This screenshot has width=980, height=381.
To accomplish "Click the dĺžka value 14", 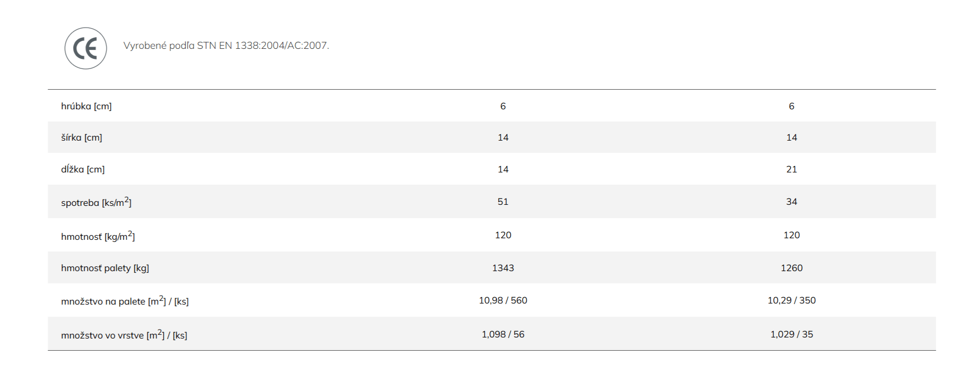I will click(503, 169).
